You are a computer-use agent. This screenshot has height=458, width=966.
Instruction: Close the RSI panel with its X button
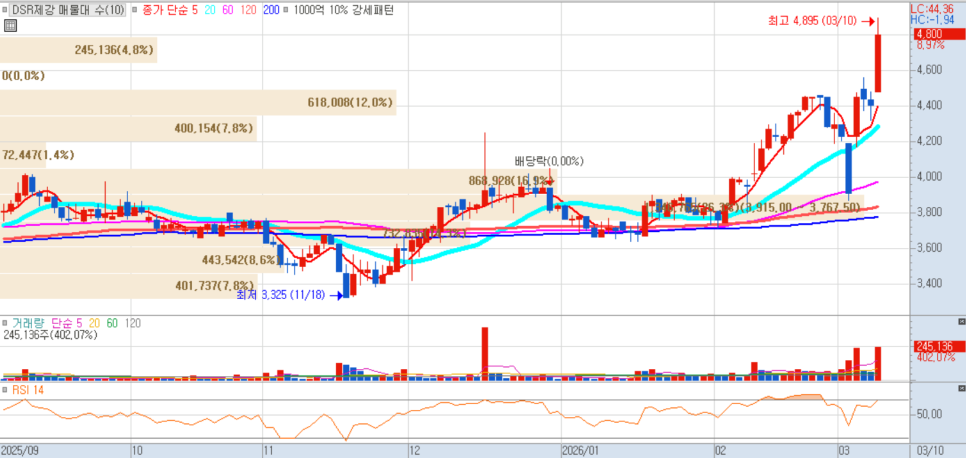click(x=962, y=388)
